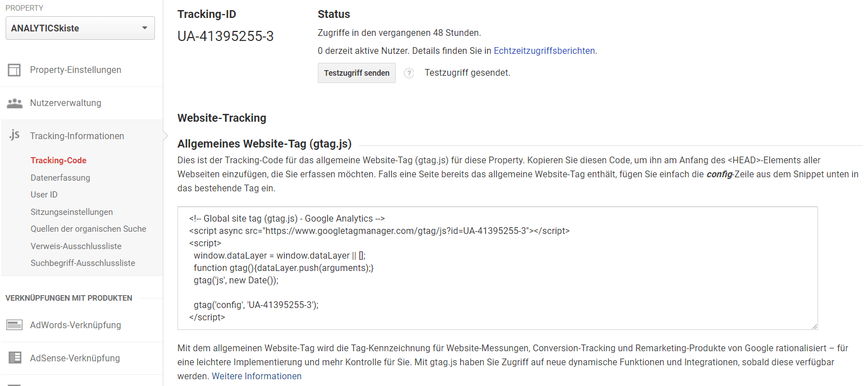Open Quellen der organischen Suche
The image size is (868, 386).
pos(88,229)
